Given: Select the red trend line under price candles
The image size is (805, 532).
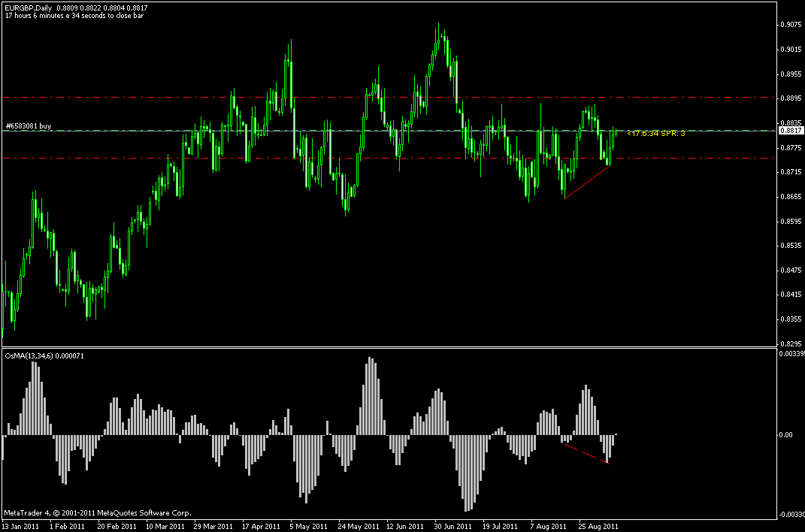Looking at the screenshot, I should [x=587, y=181].
